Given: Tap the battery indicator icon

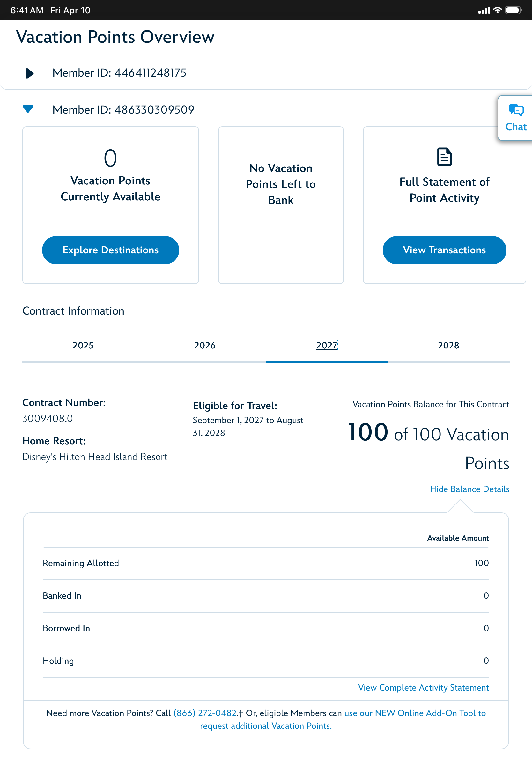Looking at the screenshot, I should click(513, 10).
